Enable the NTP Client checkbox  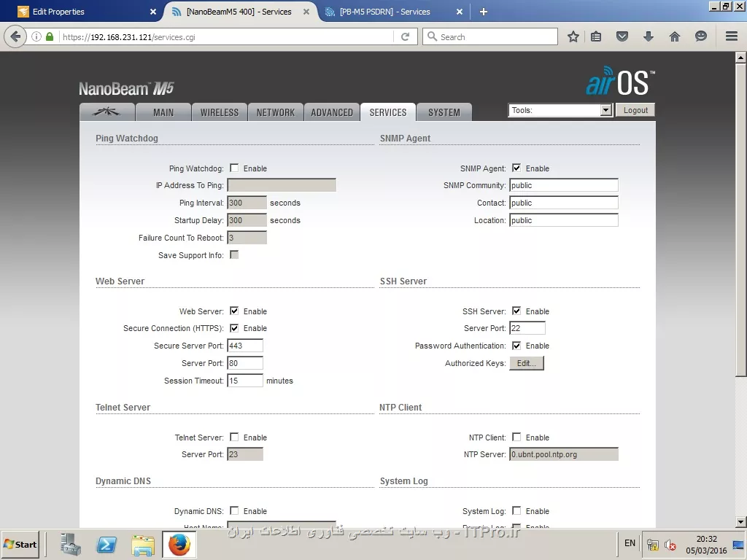[516, 437]
